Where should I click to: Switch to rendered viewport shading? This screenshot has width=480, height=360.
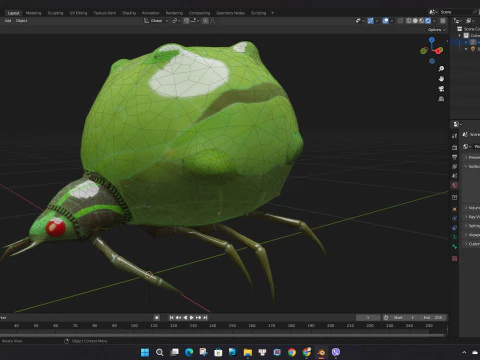(428, 21)
